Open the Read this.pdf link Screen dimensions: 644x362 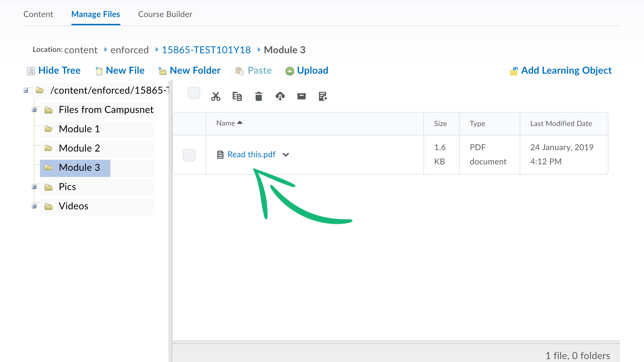coord(251,155)
